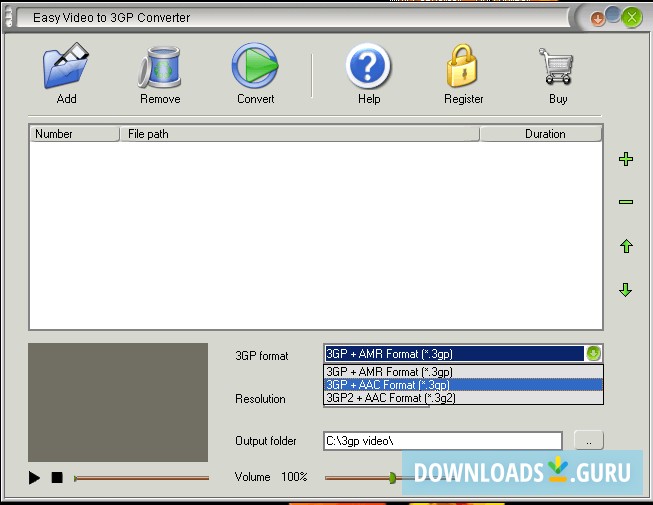653x505 pixels.
Task: Select 3GP + AAC Format (*.3gp) option
Action: (463, 385)
